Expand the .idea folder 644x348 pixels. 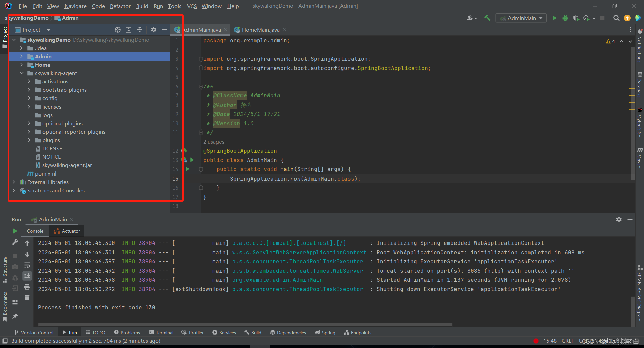point(21,48)
